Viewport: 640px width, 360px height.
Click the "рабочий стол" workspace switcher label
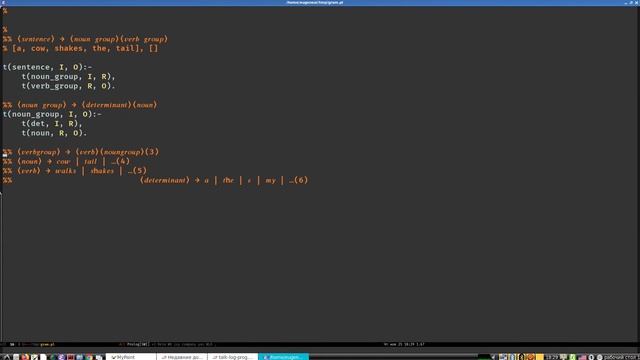[620, 357]
